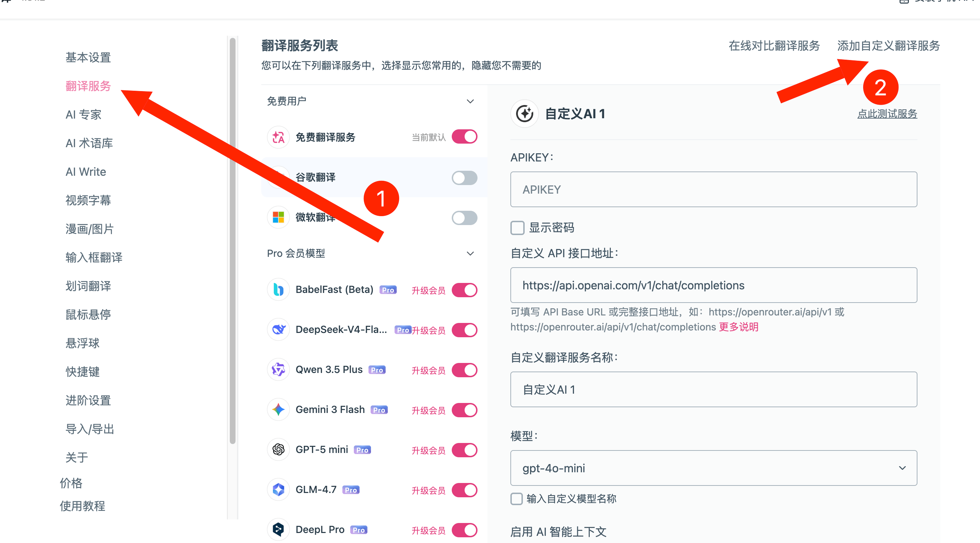Disable the GPT-5 mini toggle
Viewport: 980px width, 543px height.
[x=464, y=450]
